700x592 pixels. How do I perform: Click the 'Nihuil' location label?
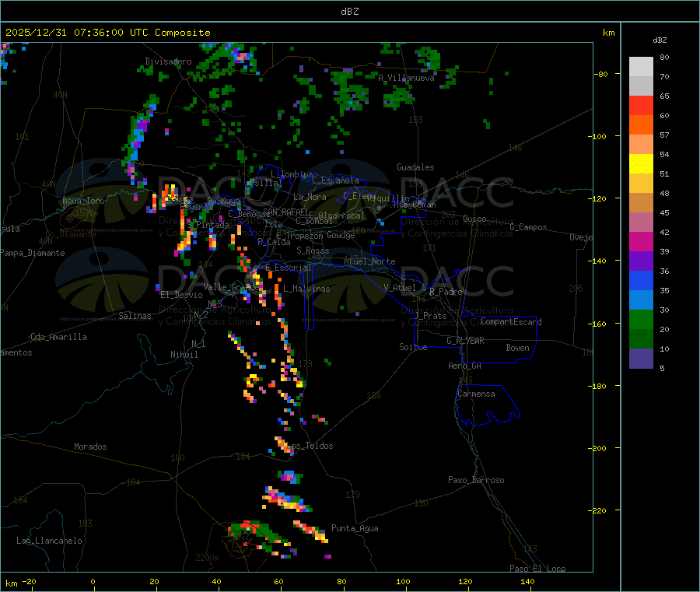pyautogui.click(x=184, y=355)
